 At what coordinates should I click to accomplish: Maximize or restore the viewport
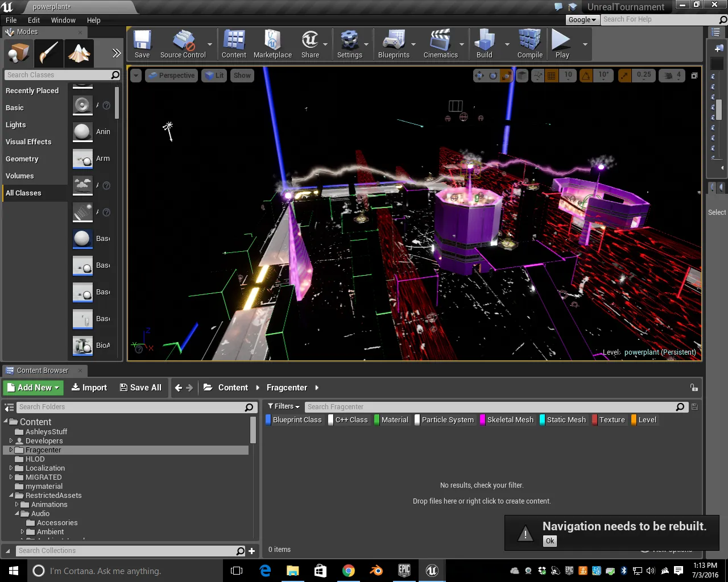694,75
